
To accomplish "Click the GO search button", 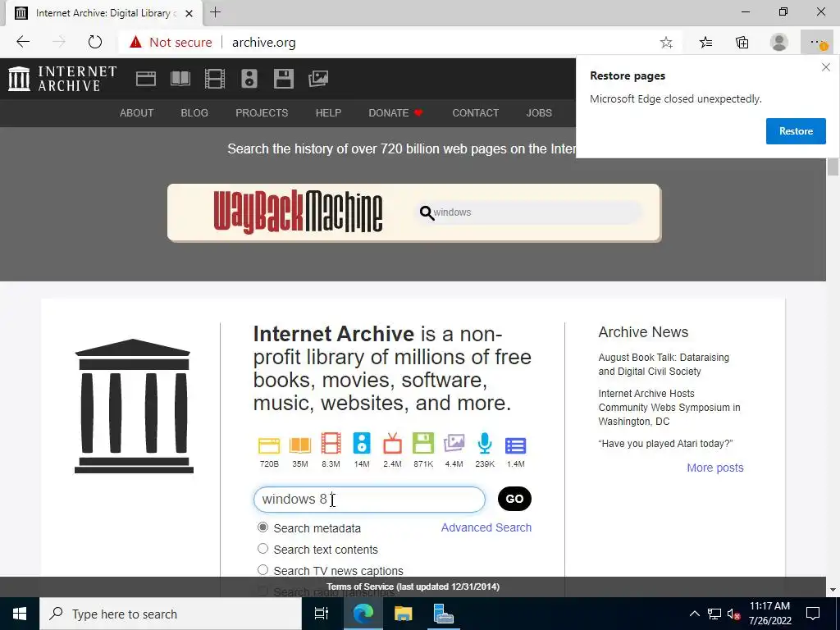I will point(514,499).
